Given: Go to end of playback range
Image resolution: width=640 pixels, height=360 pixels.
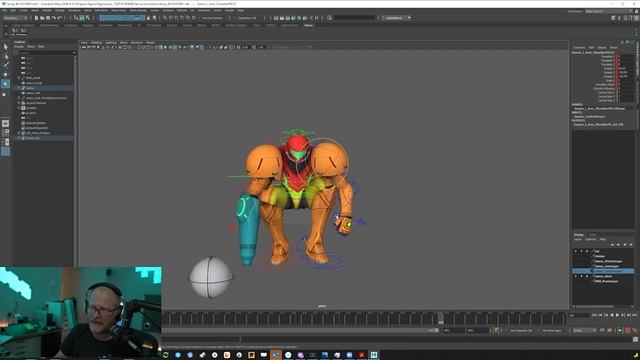Looking at the screenshot, I should [x=634, y=315].
